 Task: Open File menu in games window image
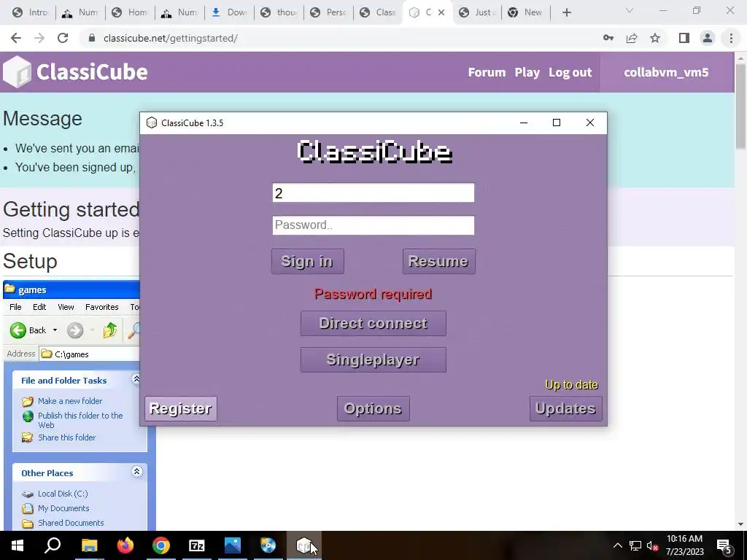(x=15, y=307)
